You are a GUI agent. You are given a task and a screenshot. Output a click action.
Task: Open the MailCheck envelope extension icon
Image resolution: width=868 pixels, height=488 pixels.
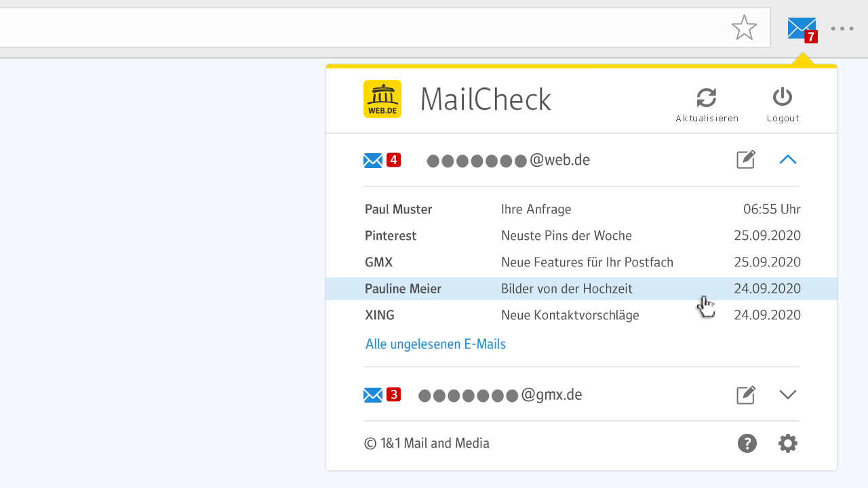pos(802,29)
